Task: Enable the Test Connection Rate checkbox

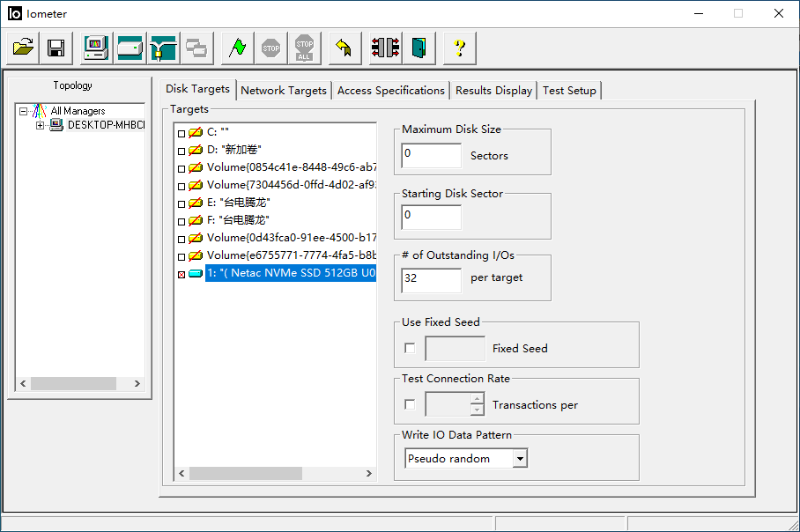Action: click(x=410, y=404)
